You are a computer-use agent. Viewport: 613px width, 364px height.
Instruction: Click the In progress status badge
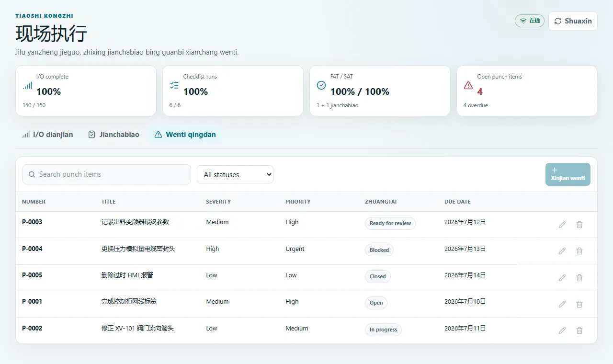coord(384,330)
